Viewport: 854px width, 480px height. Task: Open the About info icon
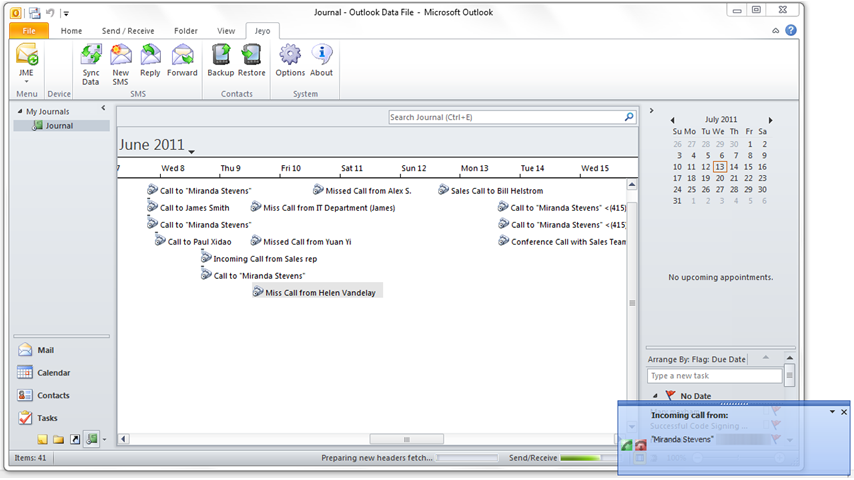321,63
